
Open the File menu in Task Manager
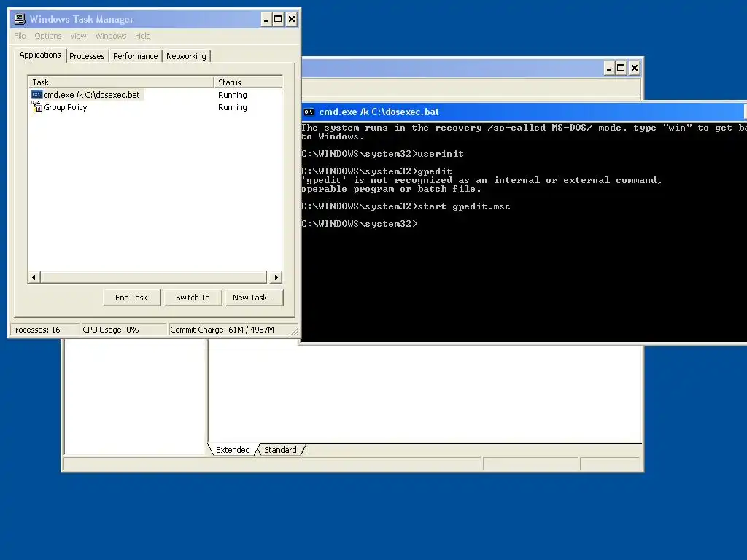20,36
